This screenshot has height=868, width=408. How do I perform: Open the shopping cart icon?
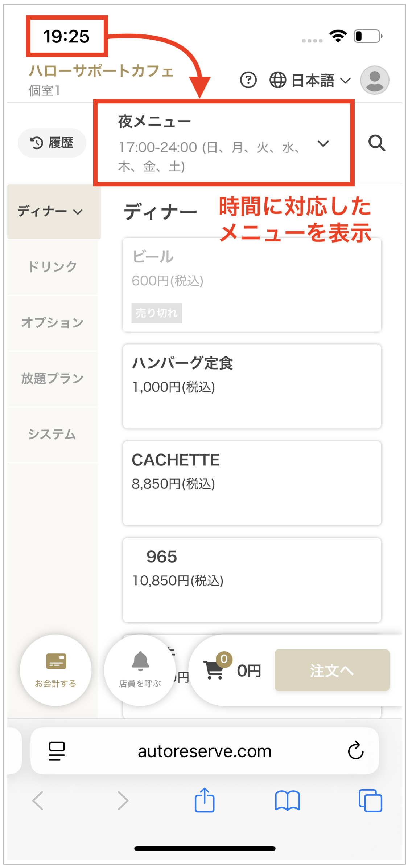[x=215, y=669]
